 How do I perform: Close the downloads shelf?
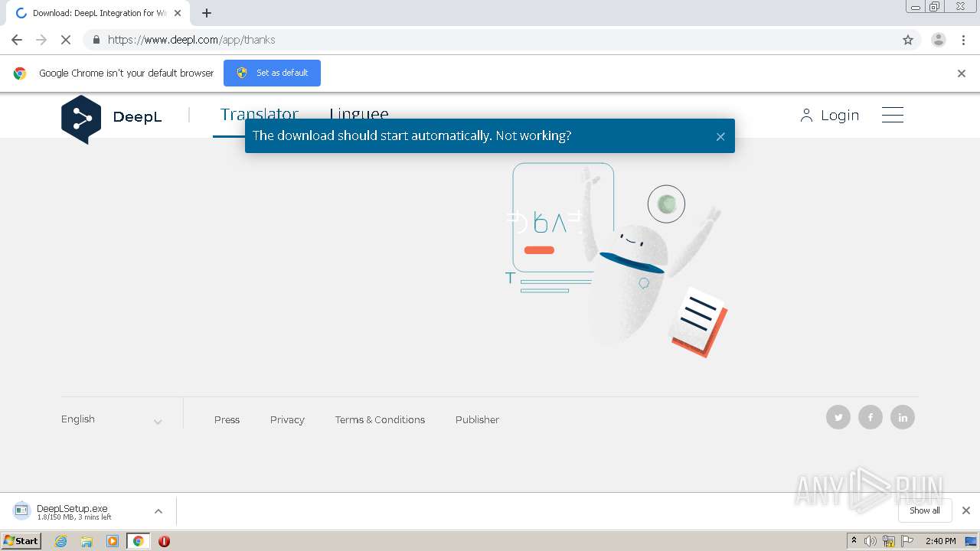[x=966, y=510]
